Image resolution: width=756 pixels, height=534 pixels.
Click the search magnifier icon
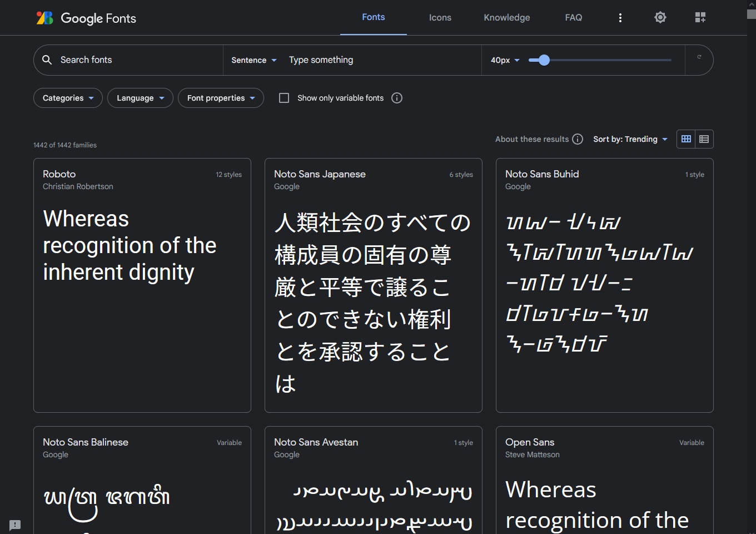[x=47, y=60]
